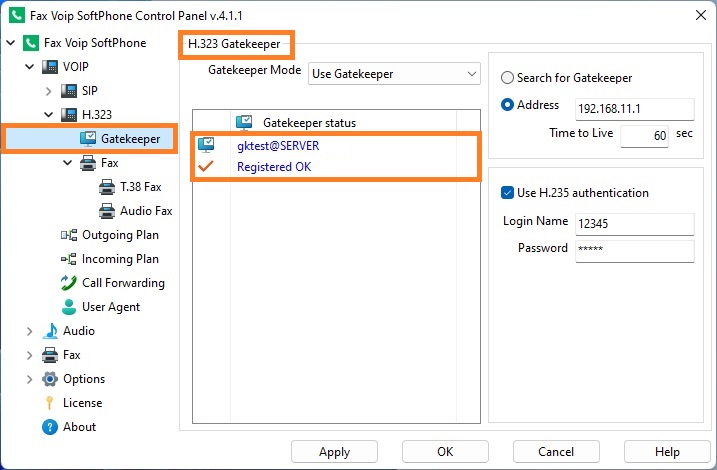Select the Search for Gatekeeper radio button
This screenshot has height=470, width=717.
507,78
